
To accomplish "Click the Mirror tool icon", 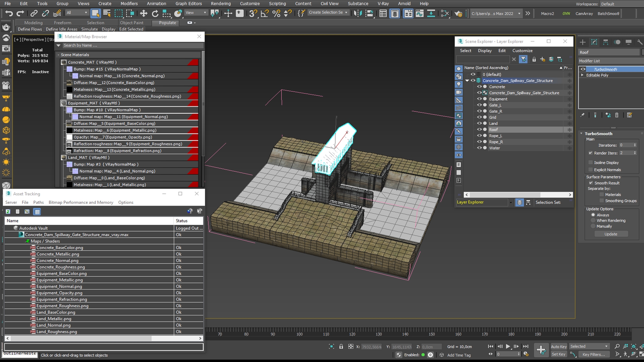I will (x=358, y=13).
